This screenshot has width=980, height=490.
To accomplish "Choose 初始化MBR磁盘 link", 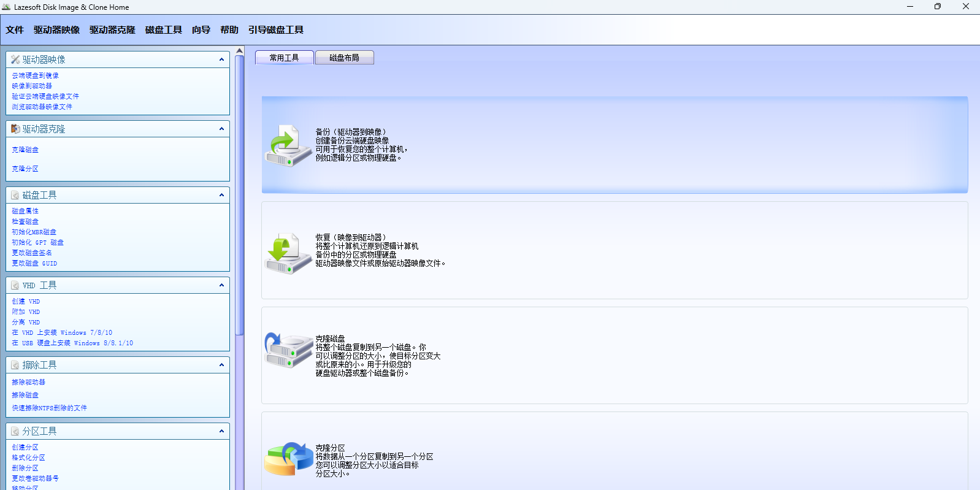I will click(x=34, y=232).
